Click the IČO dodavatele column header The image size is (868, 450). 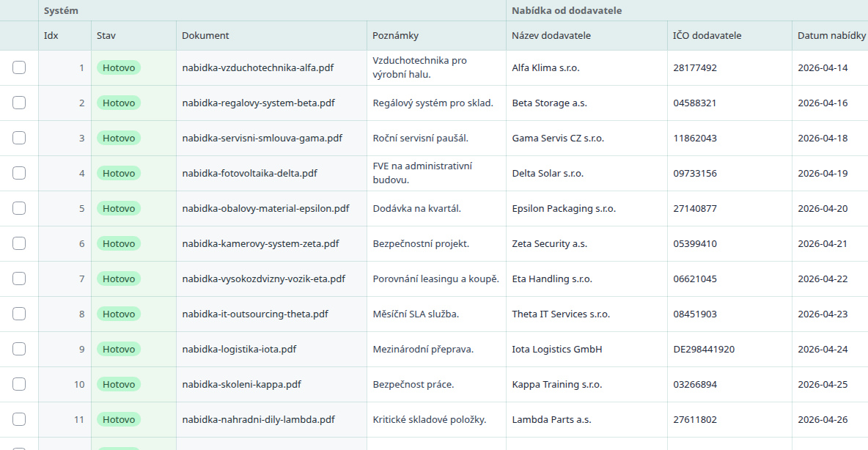tap(707, 35)
